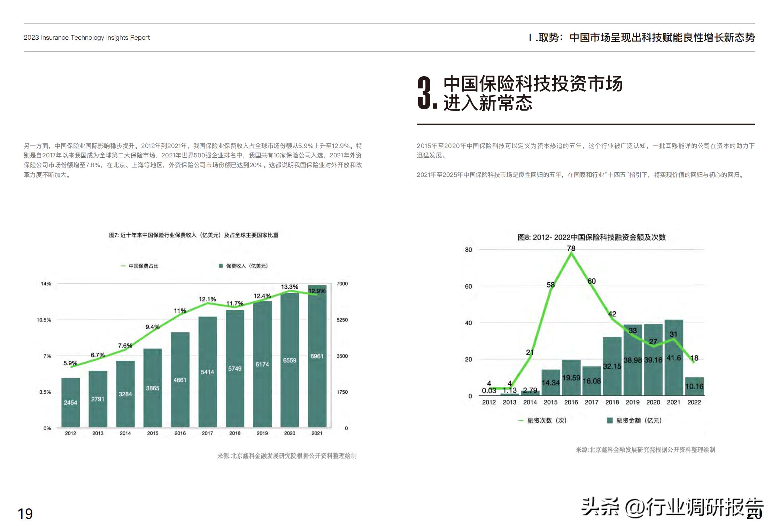Click the bar value '16.08'
779x532 pixels.
[x=592, y=381]
